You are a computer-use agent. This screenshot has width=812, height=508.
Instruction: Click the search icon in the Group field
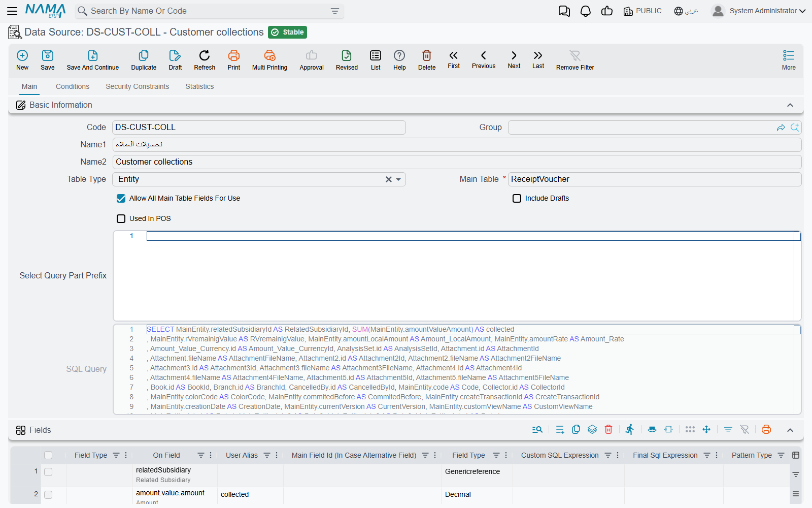pyautogui.click(x=795, y=128)
